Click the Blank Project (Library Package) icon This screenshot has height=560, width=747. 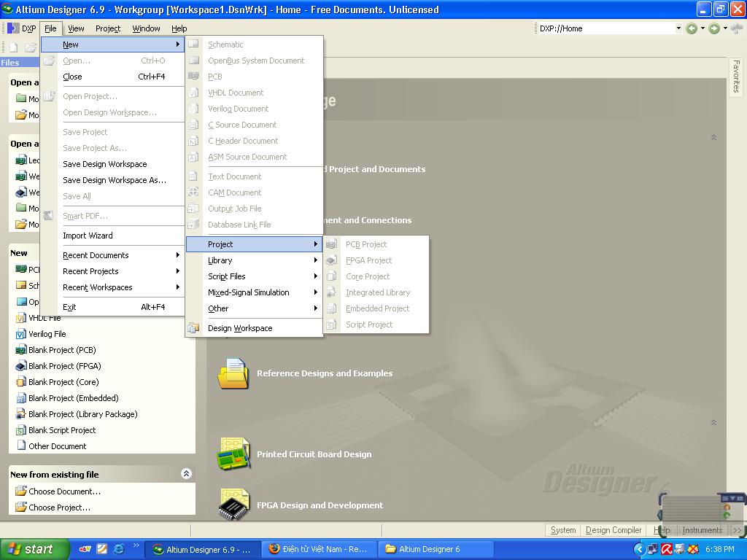21,414
